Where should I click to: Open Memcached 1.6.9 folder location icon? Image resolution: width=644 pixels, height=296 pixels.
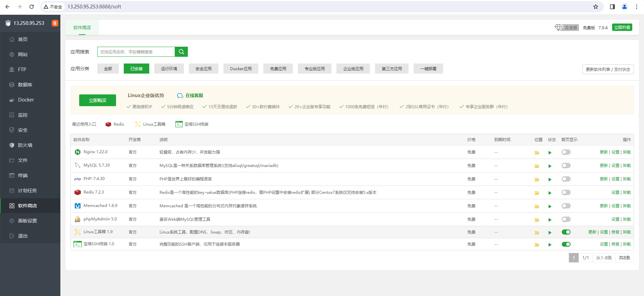click(x=537, y=206)
